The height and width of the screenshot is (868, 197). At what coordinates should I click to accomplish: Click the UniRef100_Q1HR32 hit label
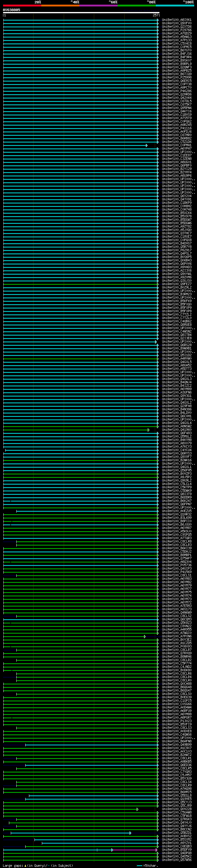click(x=176, y=514)
